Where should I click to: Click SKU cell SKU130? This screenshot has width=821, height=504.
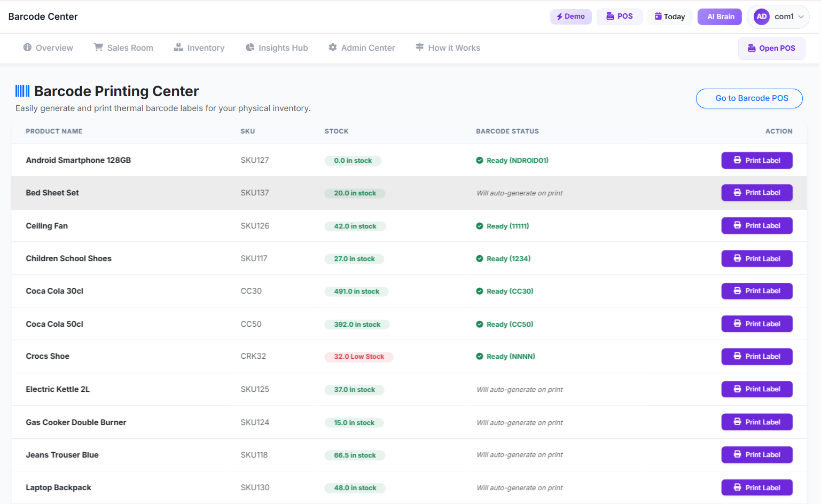pyautogui.click(x=255, y=487)
